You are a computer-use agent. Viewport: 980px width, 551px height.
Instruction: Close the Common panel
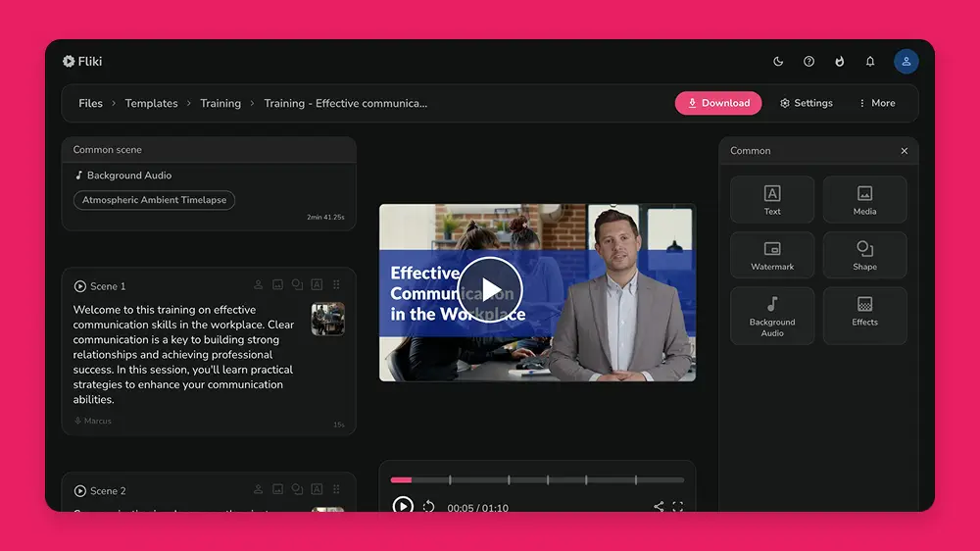click(905, 151)
